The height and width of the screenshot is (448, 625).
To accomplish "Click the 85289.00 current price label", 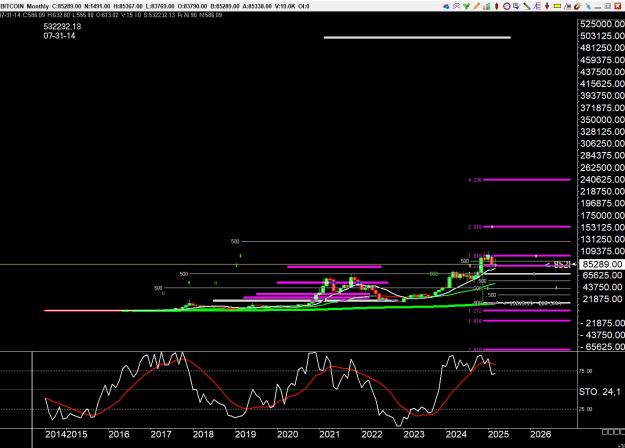I will point(602,264).
